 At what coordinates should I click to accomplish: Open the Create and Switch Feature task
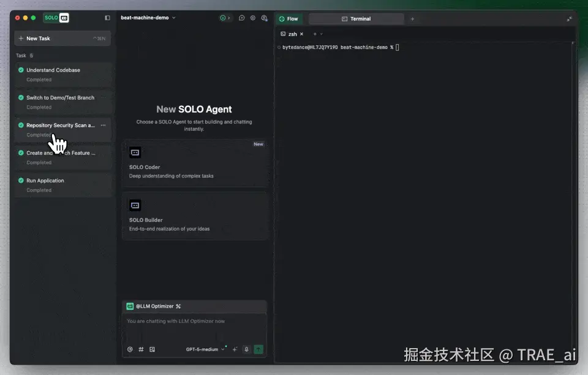[64, 157]
